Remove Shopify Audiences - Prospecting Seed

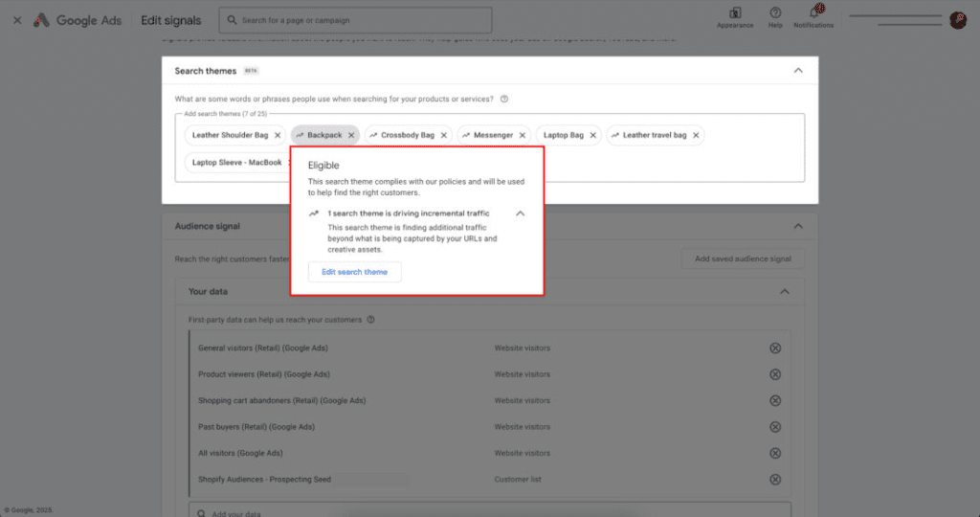[775, 480]
